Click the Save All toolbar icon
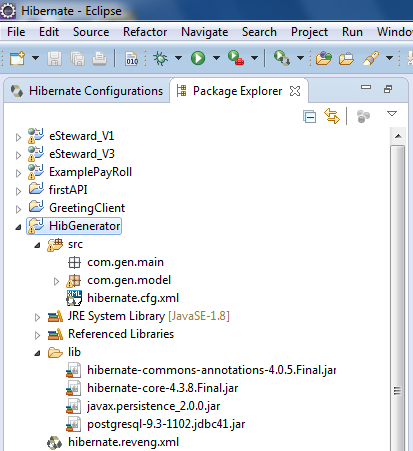 tap(77, 58)
